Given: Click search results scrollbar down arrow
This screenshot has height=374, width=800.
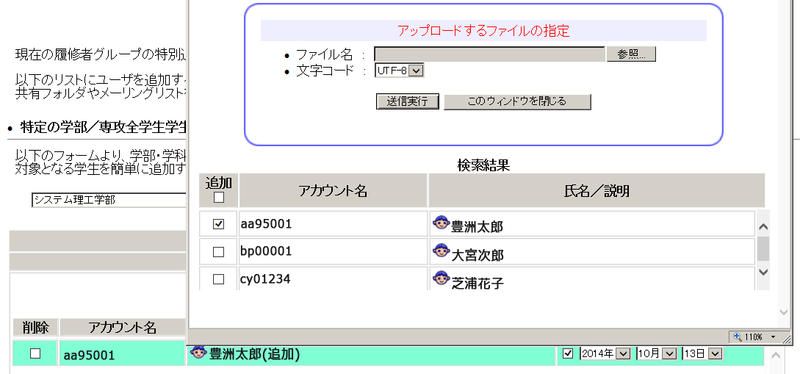Looking at the screenshot, I should 763,272.
